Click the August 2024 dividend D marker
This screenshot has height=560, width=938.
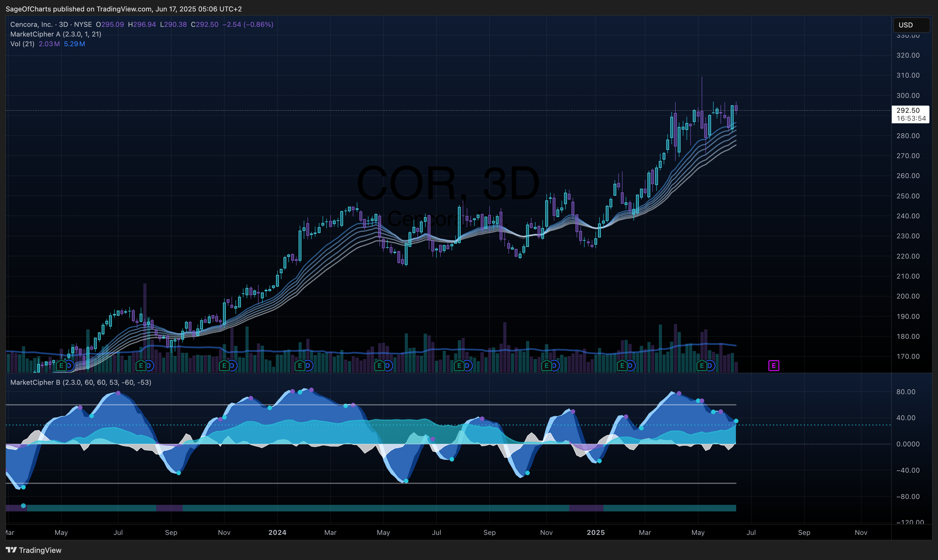467,366
